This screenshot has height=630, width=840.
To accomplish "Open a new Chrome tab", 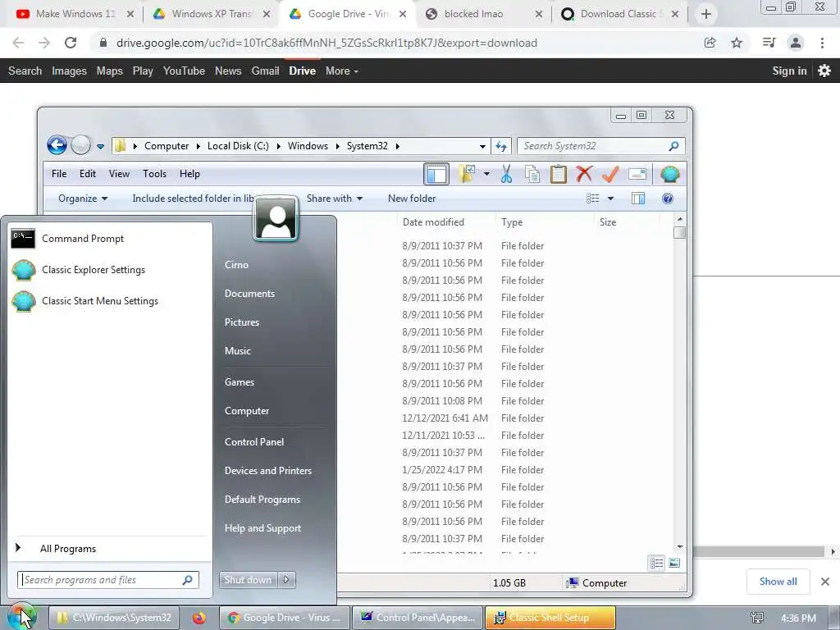I will (706, 14).
